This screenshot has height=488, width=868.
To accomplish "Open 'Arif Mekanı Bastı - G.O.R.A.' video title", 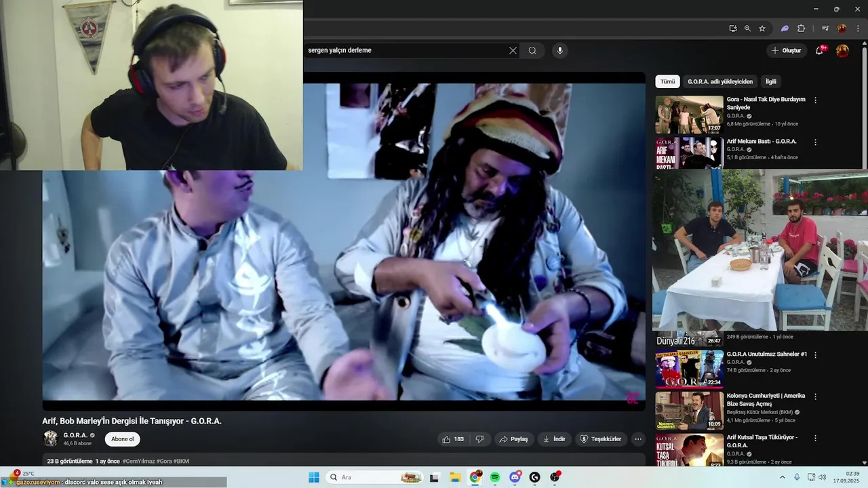I will coord(762,142).
